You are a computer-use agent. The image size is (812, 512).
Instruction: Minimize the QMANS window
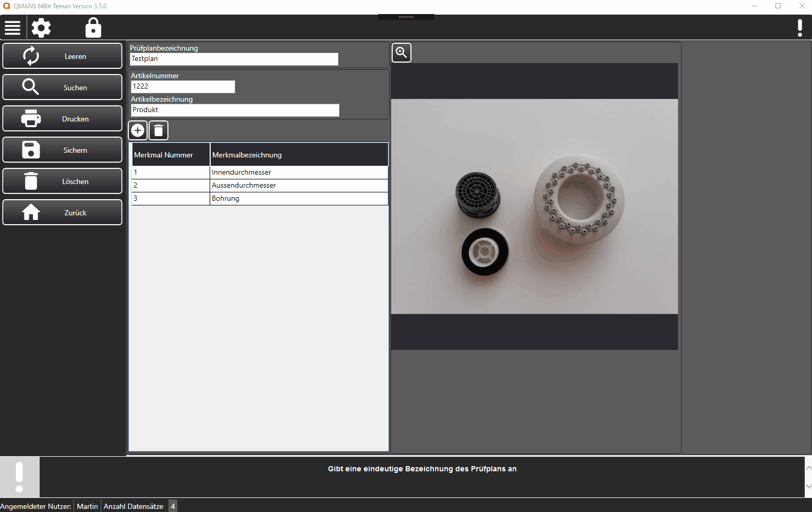click(754, 6)
